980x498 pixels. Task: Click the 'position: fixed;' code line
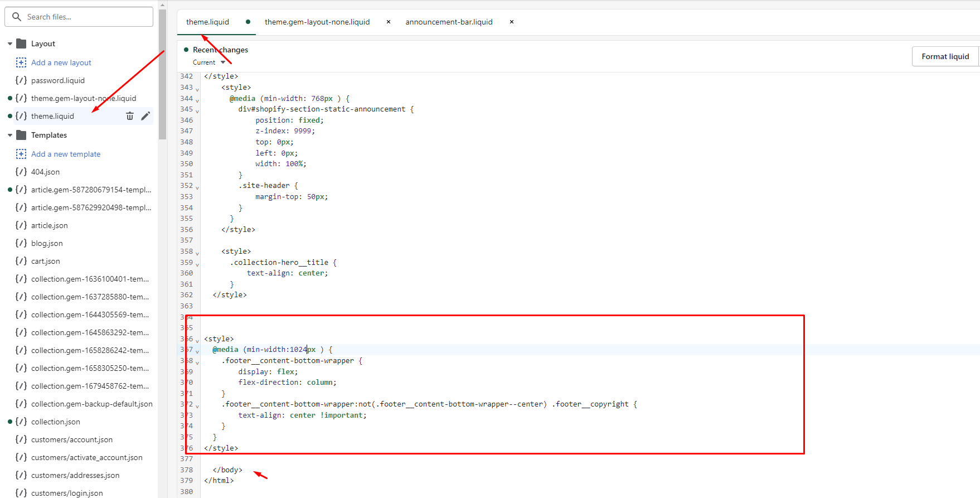click(x=289, y=120)
